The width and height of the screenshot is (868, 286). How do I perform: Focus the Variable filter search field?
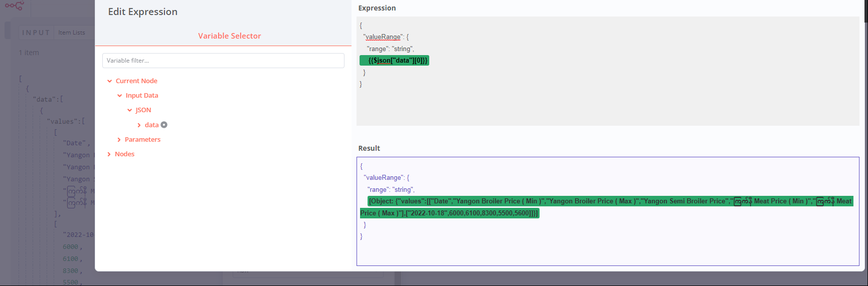click(223, 61)
